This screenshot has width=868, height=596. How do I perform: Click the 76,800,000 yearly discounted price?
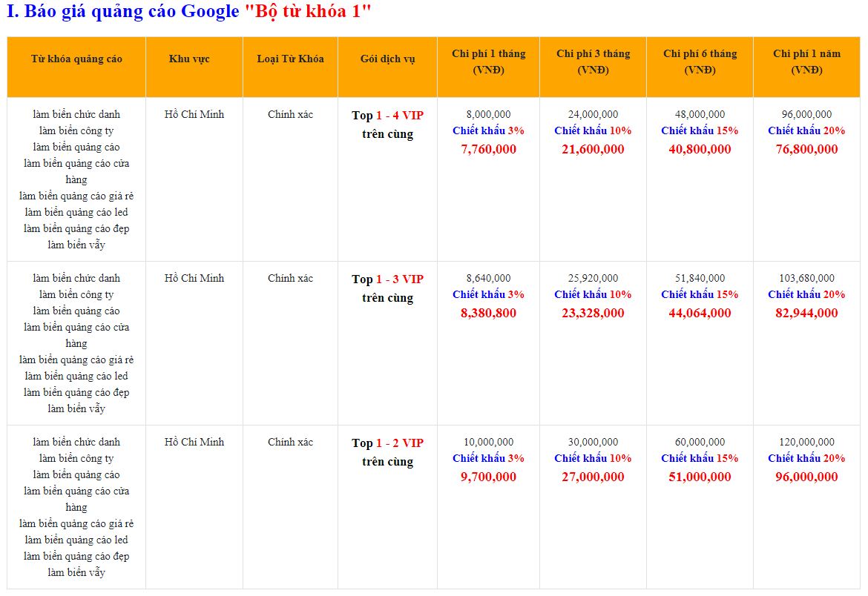[x=806, y=149]
